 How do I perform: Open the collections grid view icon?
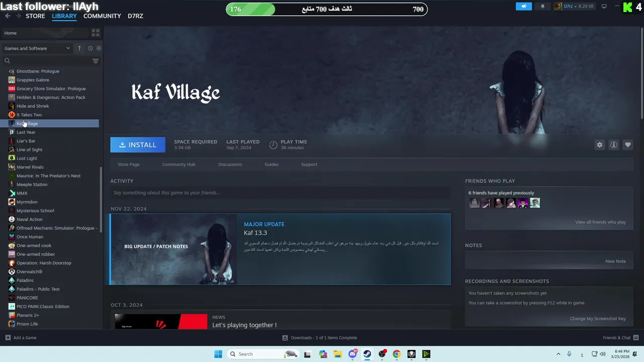click(x=95, y=33)
